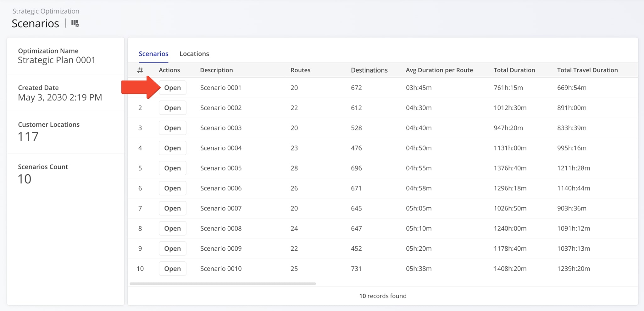
Task: Open Scenario 0002
Action: point(172,108)
